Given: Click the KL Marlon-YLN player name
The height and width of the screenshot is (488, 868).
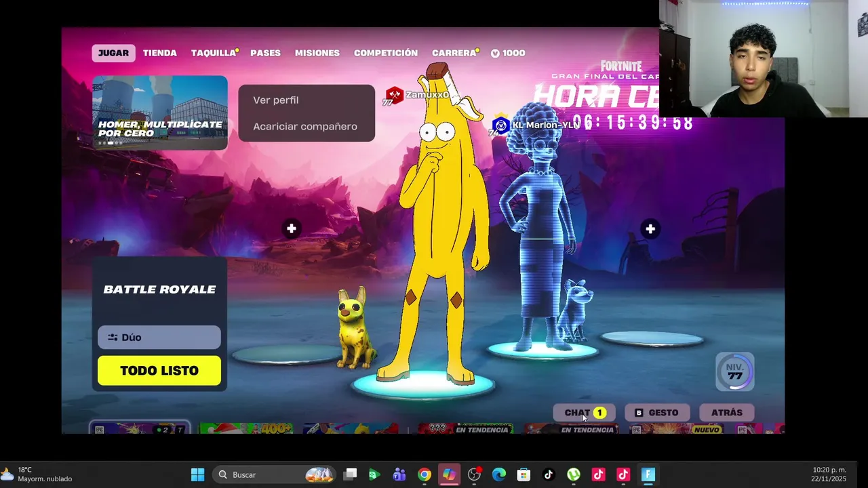Looking at the screenshot, I should (545, 125).
